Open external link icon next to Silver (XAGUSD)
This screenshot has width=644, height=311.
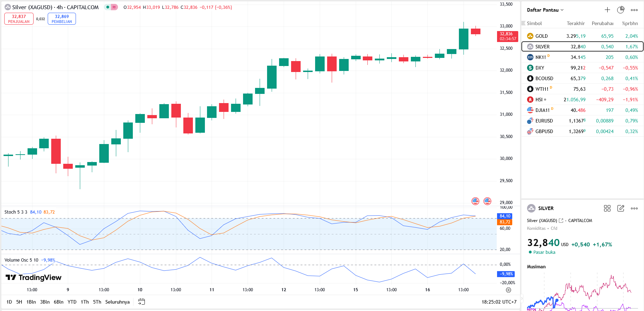(561, 221)
